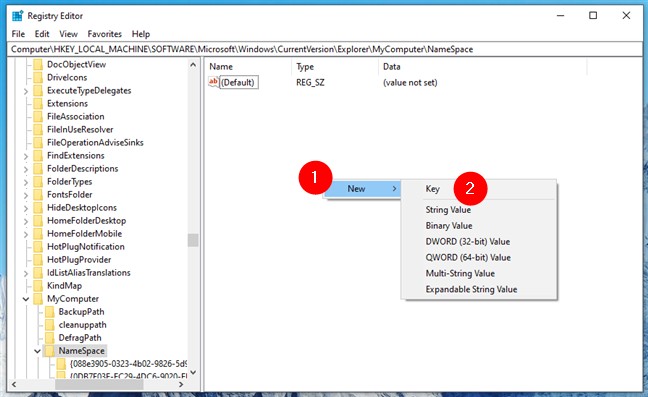Click the folder icon beside FileOperationAdviseSinks

(x=38, y=143)
